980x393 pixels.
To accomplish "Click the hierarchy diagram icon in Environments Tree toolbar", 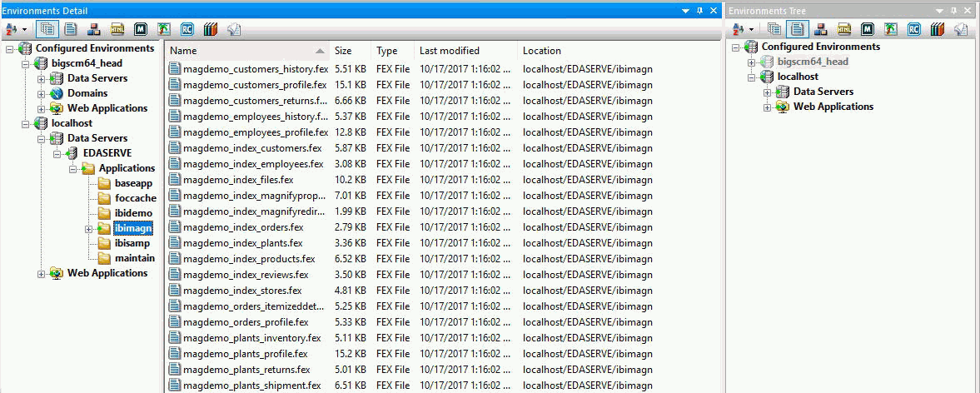I will pos(821,29).
